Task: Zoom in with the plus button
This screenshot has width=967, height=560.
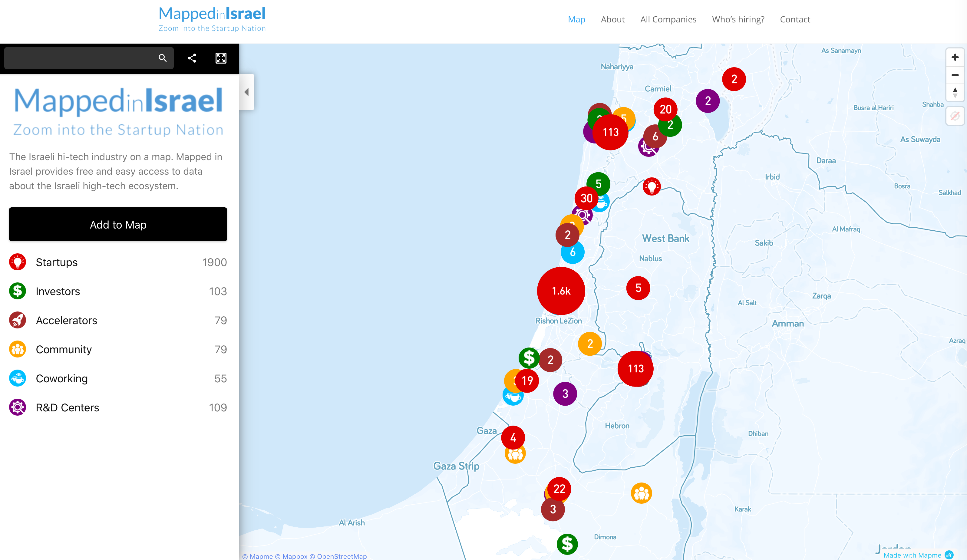Action: pos(955,58)
